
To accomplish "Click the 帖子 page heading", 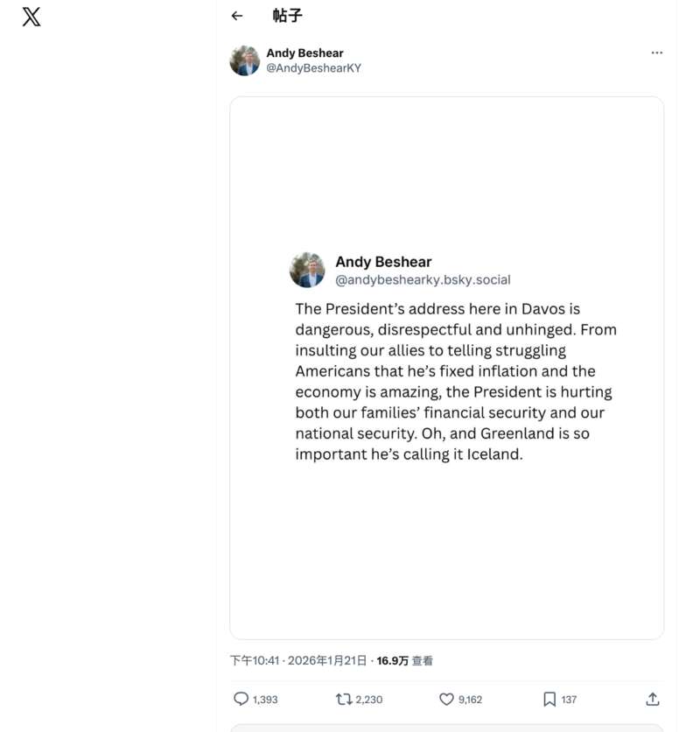I will [x=287, y=16].
